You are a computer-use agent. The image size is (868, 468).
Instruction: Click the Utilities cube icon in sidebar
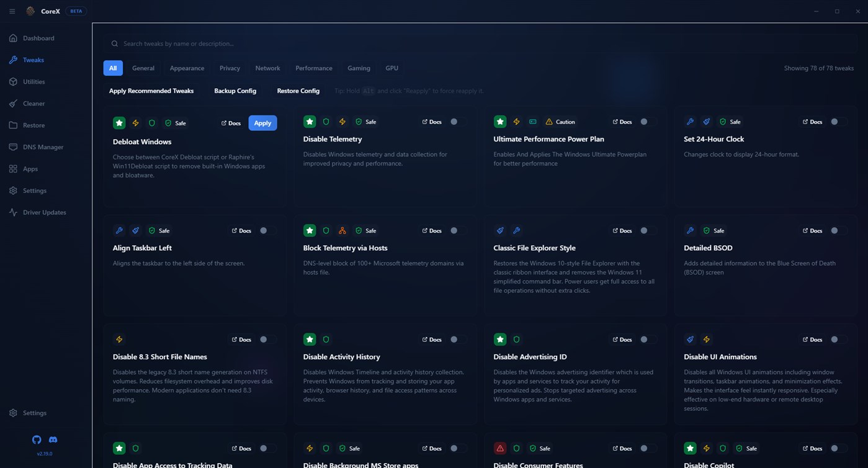click(x=13, y=82)
